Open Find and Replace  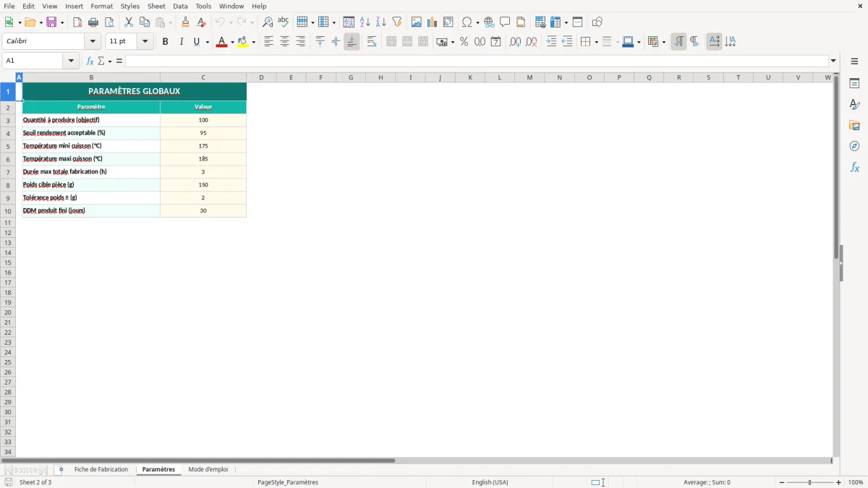tap(268, 22)
